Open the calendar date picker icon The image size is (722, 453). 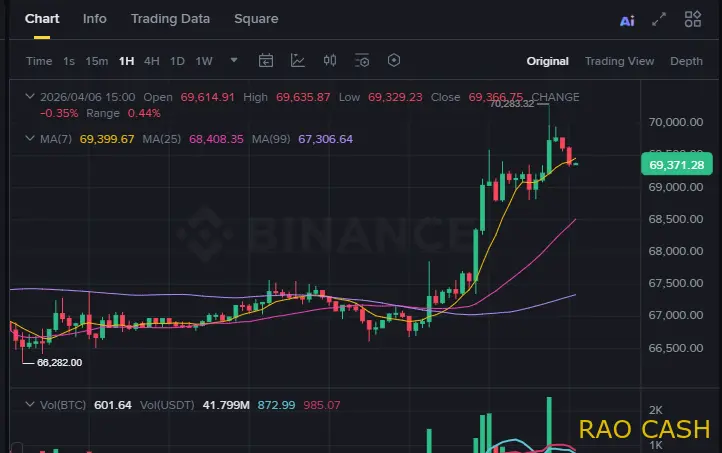click(x=266, y=61)
